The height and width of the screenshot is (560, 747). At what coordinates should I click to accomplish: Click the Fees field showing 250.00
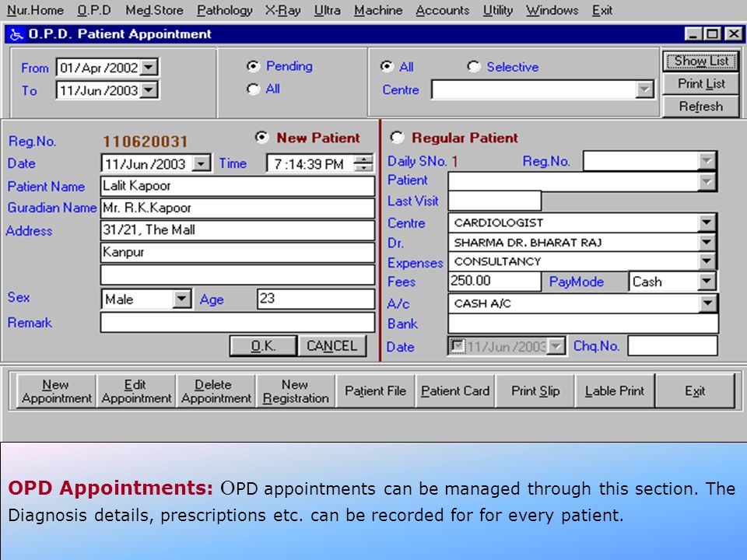tap(494, 281)
